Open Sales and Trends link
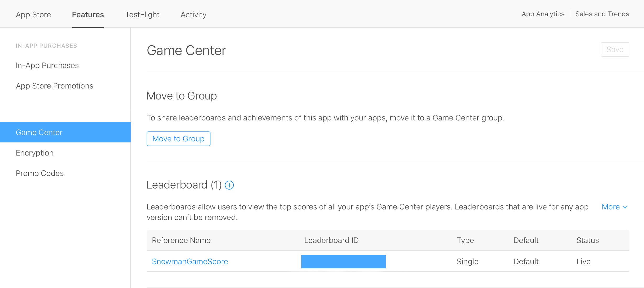 (x=602, y=14)
